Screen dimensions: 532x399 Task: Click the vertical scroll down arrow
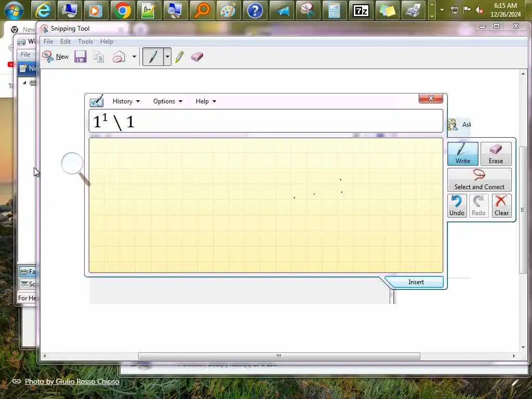[523, 348]
